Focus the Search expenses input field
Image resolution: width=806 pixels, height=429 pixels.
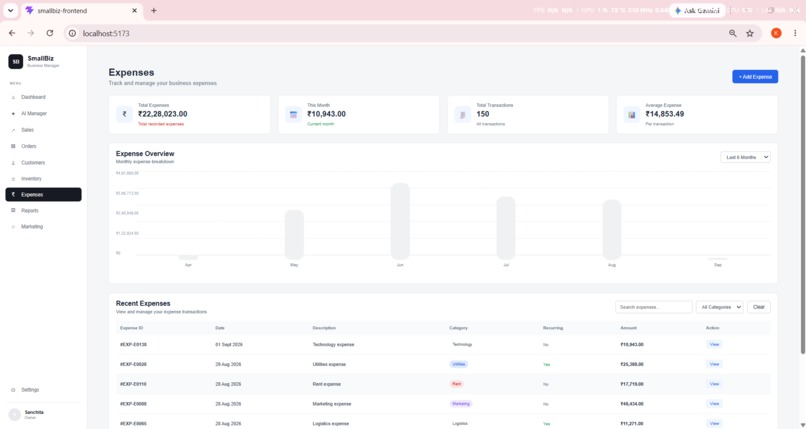[x=654, y=307]
